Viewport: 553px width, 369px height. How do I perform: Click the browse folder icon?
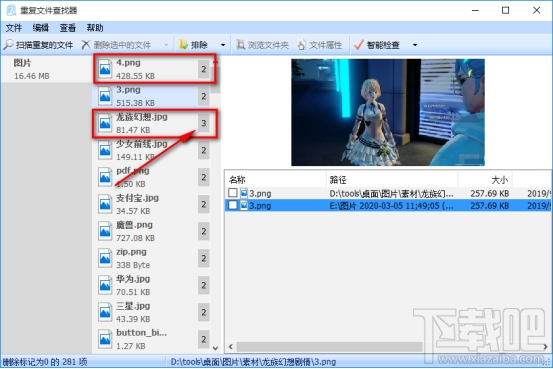click(x=241, y=44)
